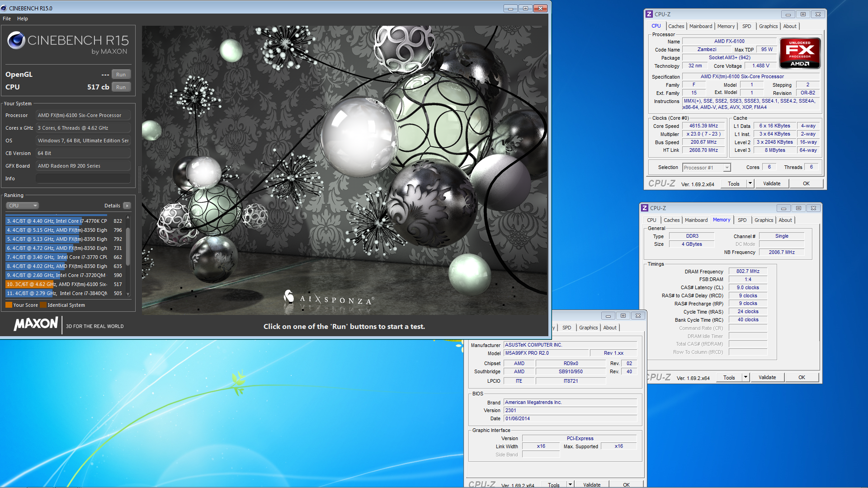Run the CPU benchmark test
The image size is (868, 488).
(x=121, y=87)
